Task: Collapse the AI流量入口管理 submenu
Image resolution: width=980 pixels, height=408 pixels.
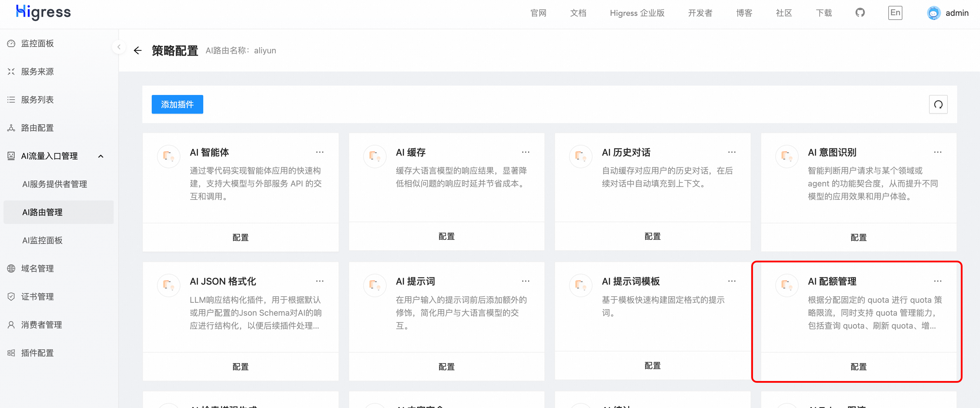Action: (101, 156)
